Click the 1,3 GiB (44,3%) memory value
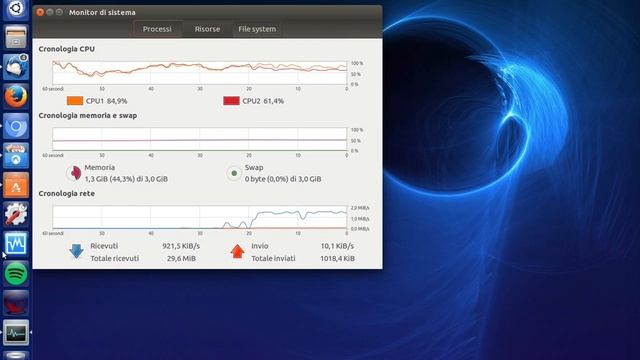The image size is (640, 360). [126, 179]
